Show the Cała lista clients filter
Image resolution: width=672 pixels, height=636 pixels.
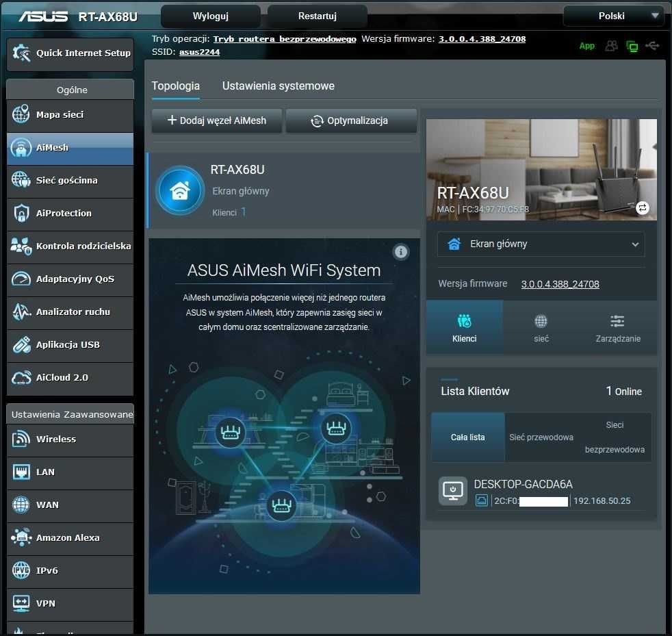[468, 437]
